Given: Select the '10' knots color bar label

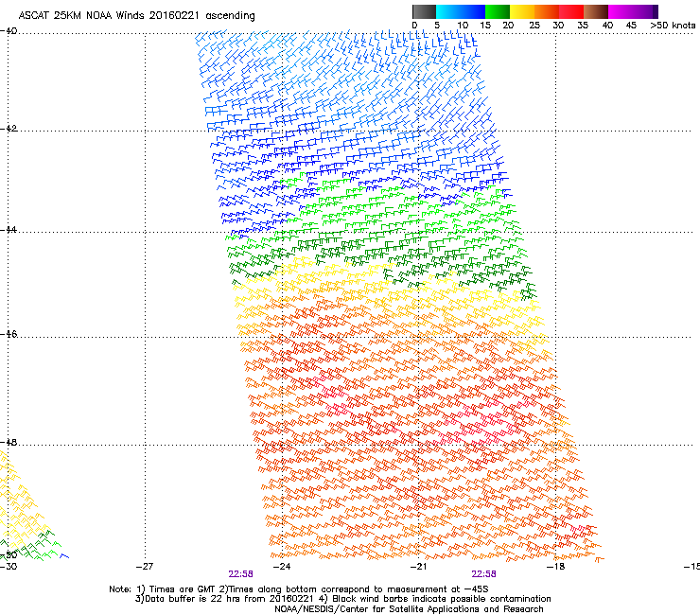Looking at the screenshot, I should point(463,26).
